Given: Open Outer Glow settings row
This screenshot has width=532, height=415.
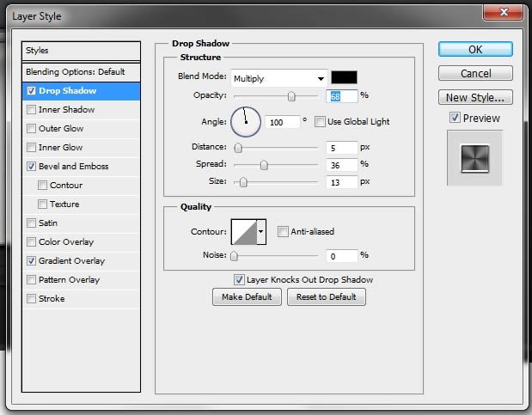Looking at the screenshot, I should pos(81,129).
